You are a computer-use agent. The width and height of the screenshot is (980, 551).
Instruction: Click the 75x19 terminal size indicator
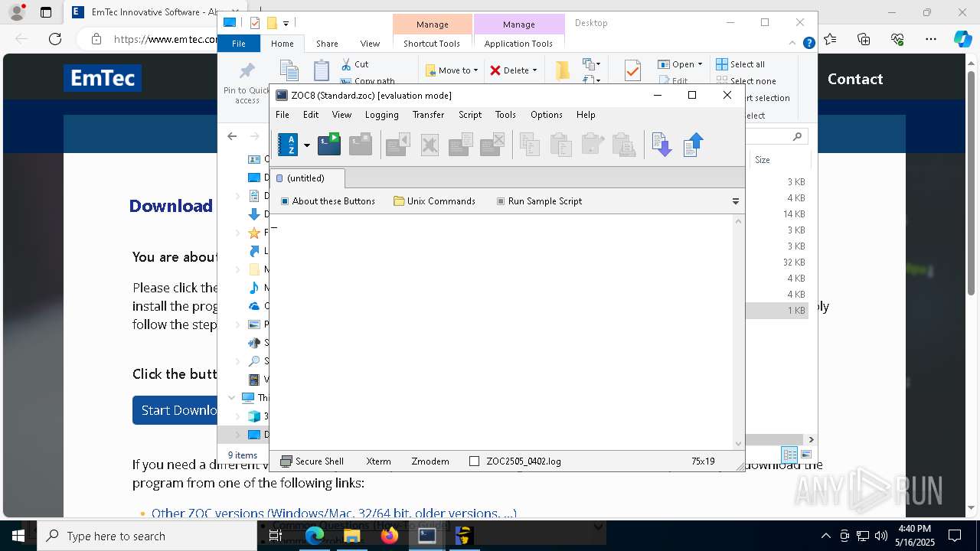[703, 461]
